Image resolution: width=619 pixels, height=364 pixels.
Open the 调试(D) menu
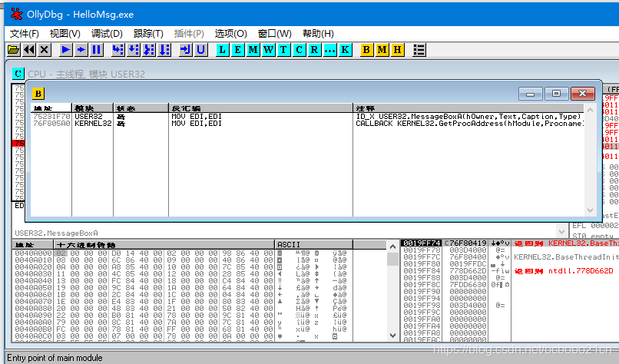pos(107,34)
